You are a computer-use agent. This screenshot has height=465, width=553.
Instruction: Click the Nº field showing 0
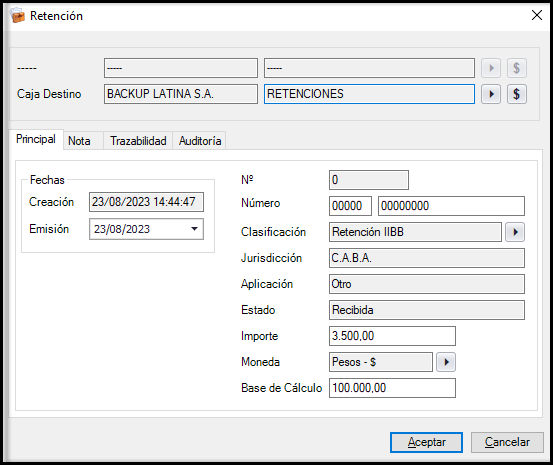coord(369,180)
